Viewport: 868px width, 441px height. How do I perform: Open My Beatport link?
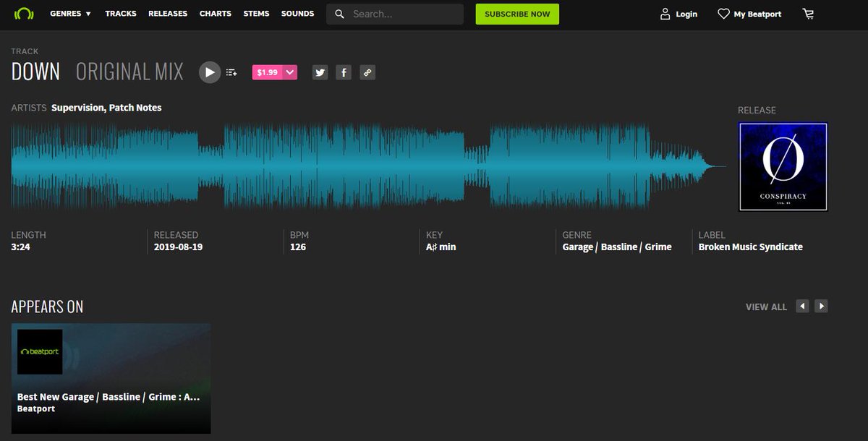click(x=757, y=14)
